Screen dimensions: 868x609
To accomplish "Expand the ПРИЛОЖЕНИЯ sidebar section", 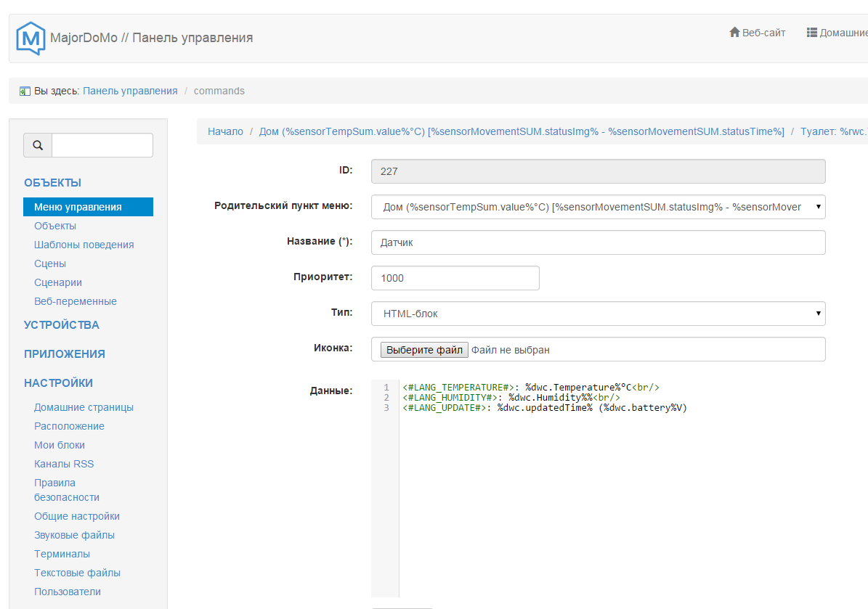I will (x=64, y=354).
